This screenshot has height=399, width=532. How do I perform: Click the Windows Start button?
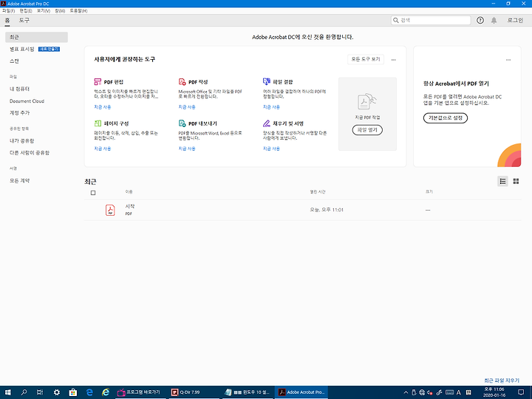click(7, 392)
